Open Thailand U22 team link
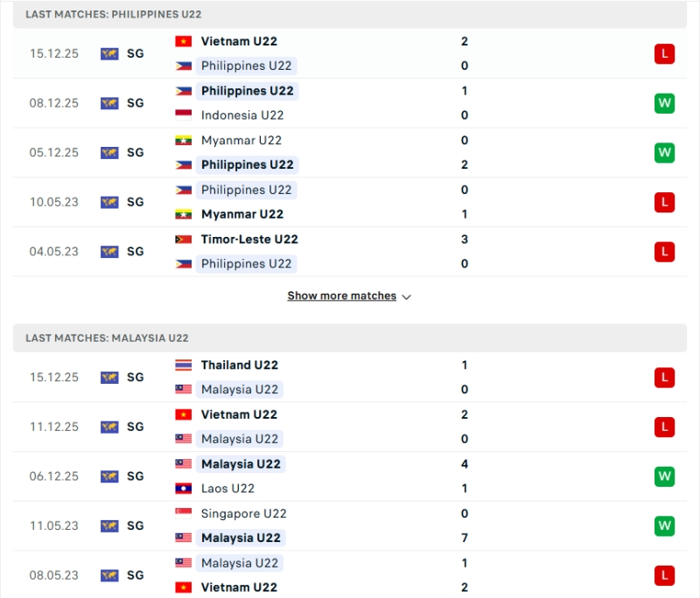Screen dimensions: 700x598 coord(239,365)
